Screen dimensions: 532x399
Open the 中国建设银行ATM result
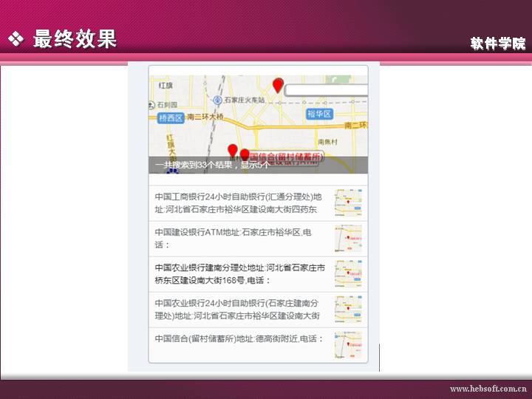239,239
